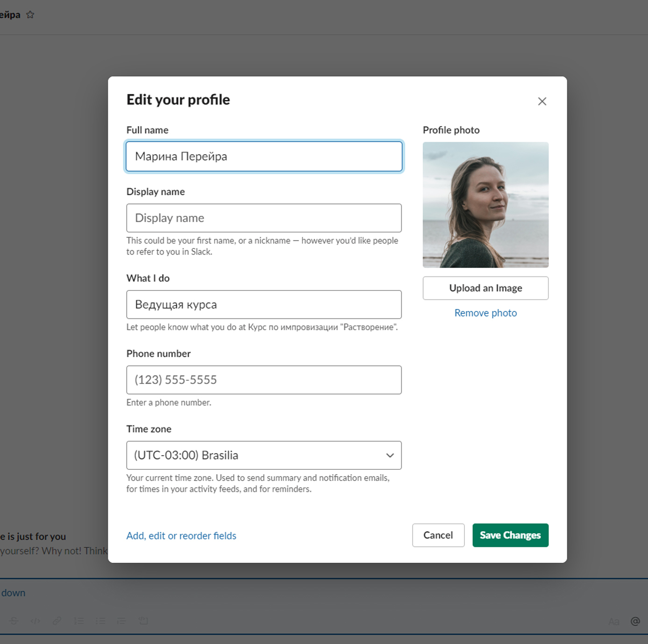Close the Edit your profile dialog
648x644 pixels.
pos(541,101)
